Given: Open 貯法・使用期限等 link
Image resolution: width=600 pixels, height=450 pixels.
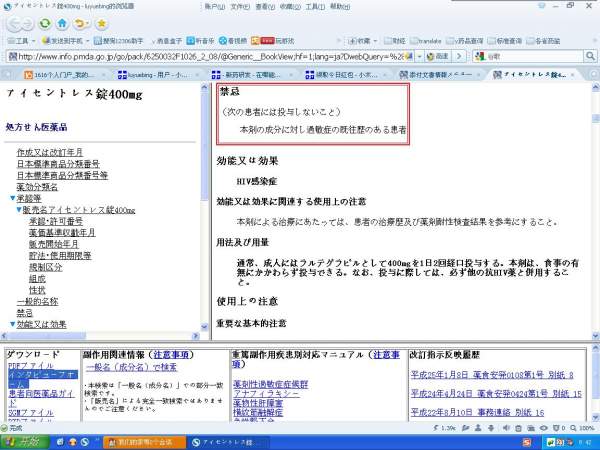Looking at the screenshot, I should [x=60, y=256].
